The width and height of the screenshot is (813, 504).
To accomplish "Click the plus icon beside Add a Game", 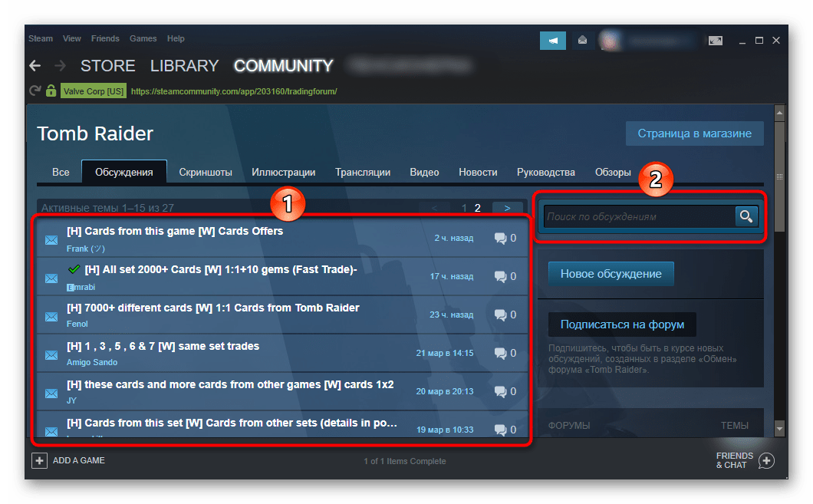I will [x=39, y=460].
